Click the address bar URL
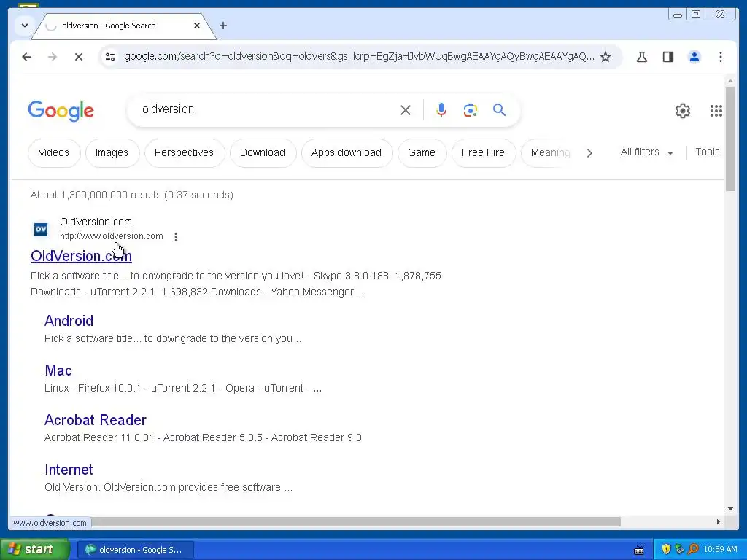The height and width of the screenshot is (560, 747). point(359,57)
